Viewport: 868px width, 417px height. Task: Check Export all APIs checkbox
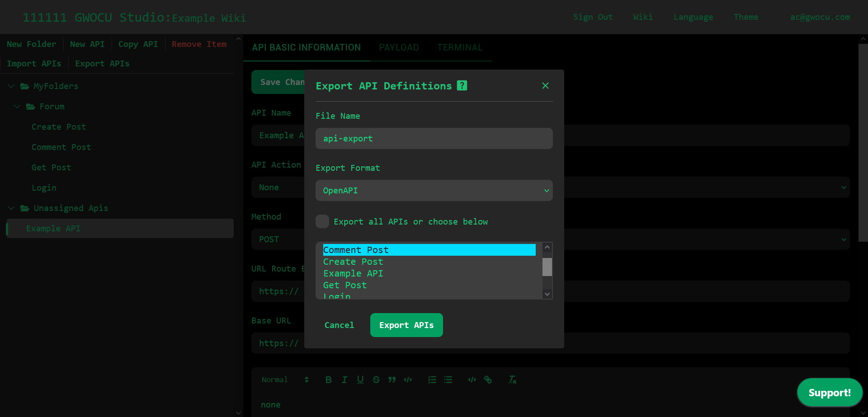coord(322,221)
